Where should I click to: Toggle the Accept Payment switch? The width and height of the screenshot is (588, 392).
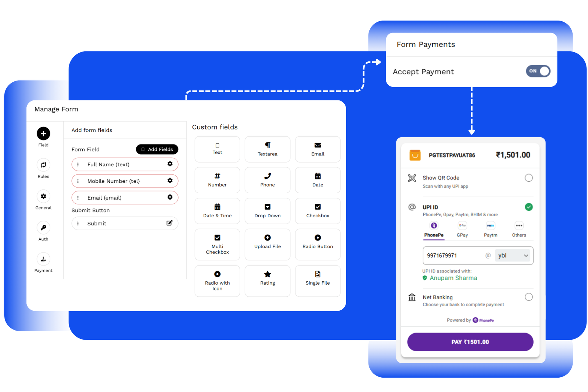(x=538, y=71)
